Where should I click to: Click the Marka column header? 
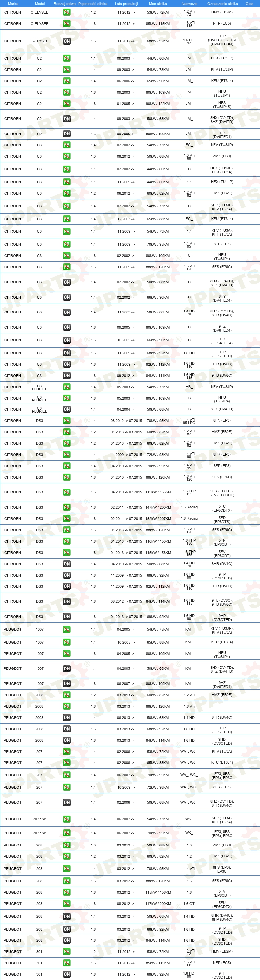coord(13,4)
